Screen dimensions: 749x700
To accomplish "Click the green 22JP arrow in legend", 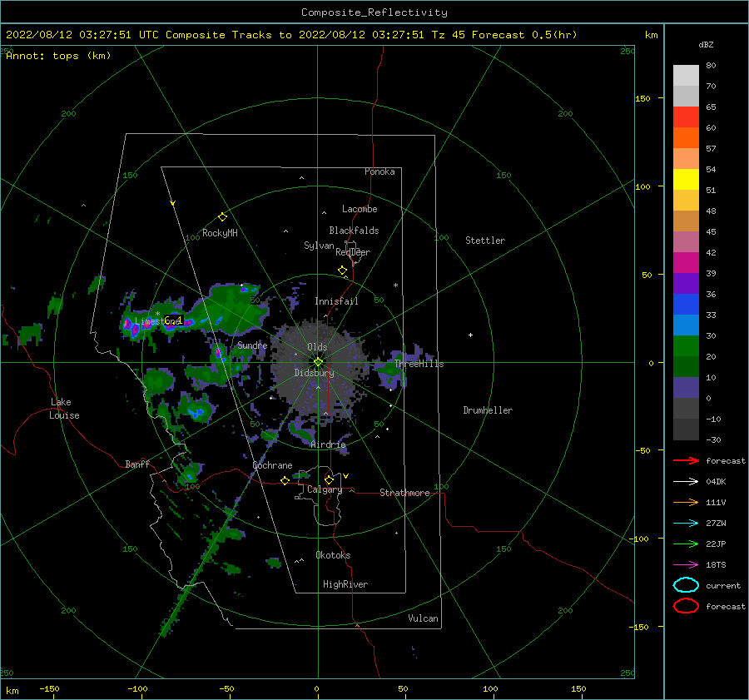I will point(686,544).
